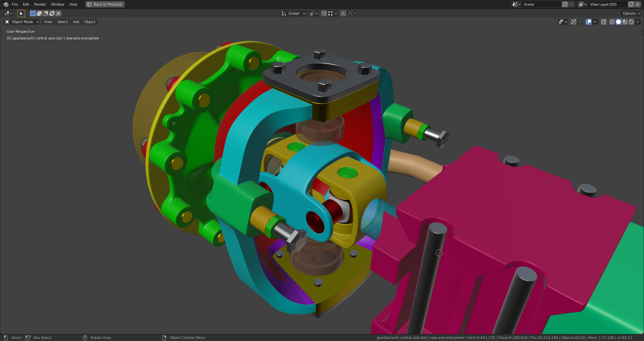Image resolution: width=644 pixels, height=341 pixels.
Task: Open the viewport View menu
Action: tap(48, 22)
